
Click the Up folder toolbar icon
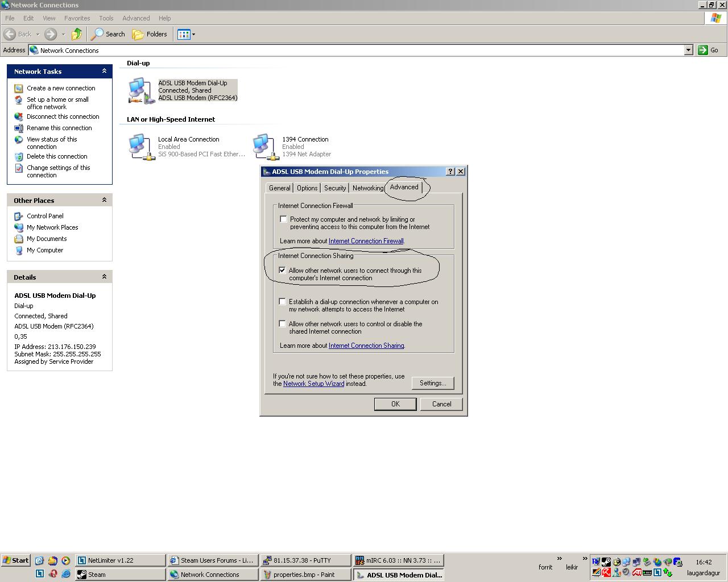(x=77, y=34)
